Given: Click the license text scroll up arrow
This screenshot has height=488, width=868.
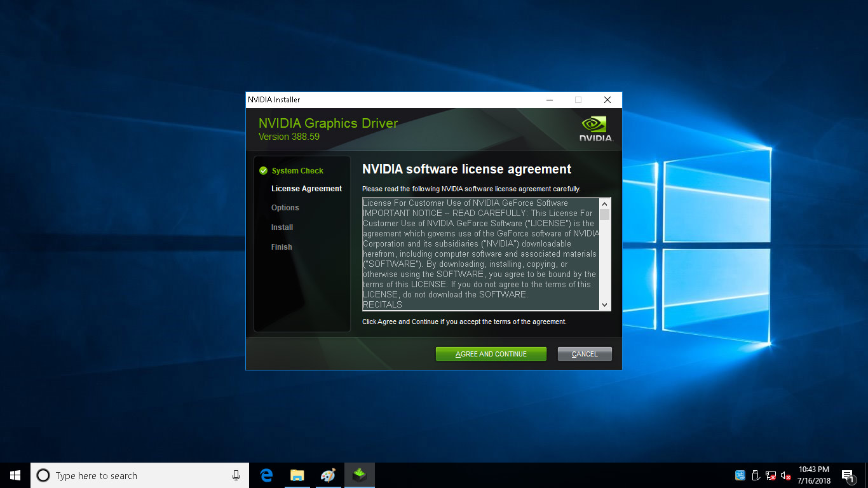Looking at the screenshot, I should [x=604, y=203].
